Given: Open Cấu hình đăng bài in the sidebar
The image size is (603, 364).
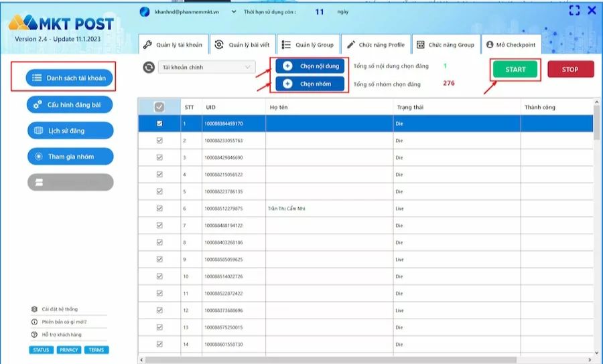Looking at the screenshot, I should point(70,105).
